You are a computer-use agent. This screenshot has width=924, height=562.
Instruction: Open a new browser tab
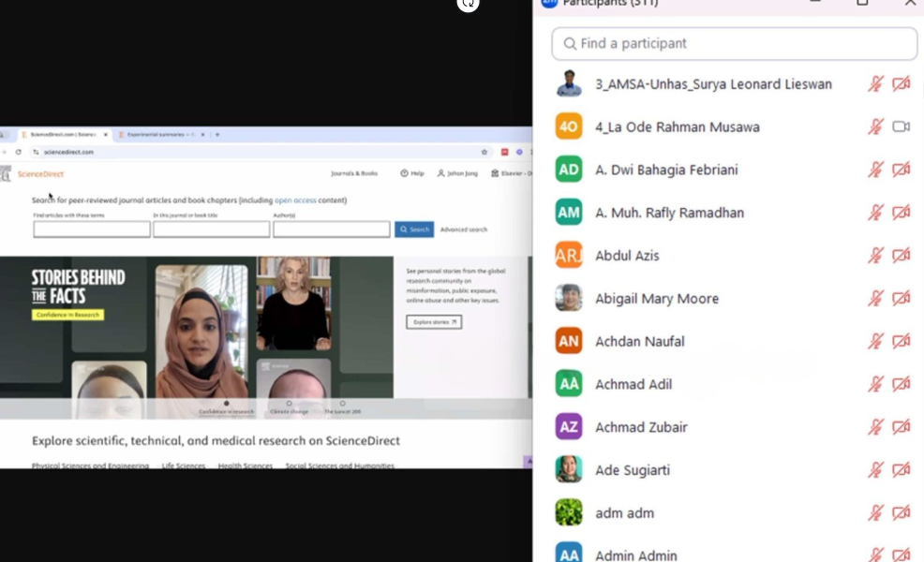pyautogui.click(x=217, y=135)
